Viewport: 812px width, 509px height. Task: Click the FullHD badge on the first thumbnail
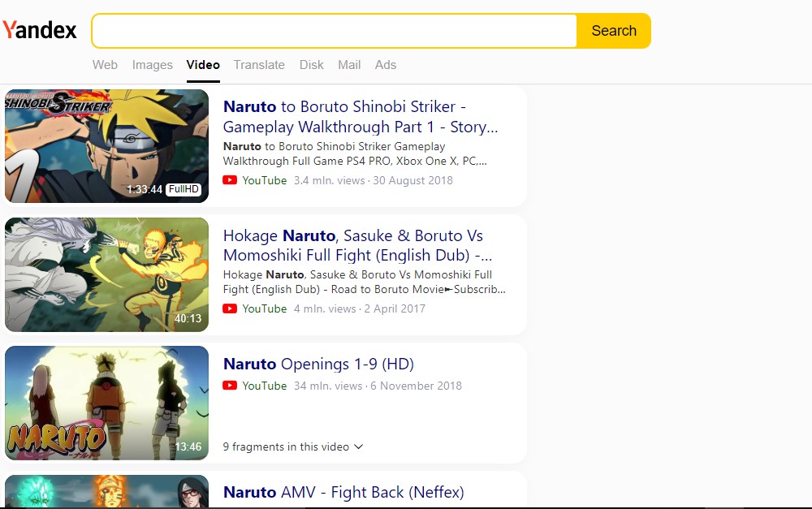click(x=184, y=189)
